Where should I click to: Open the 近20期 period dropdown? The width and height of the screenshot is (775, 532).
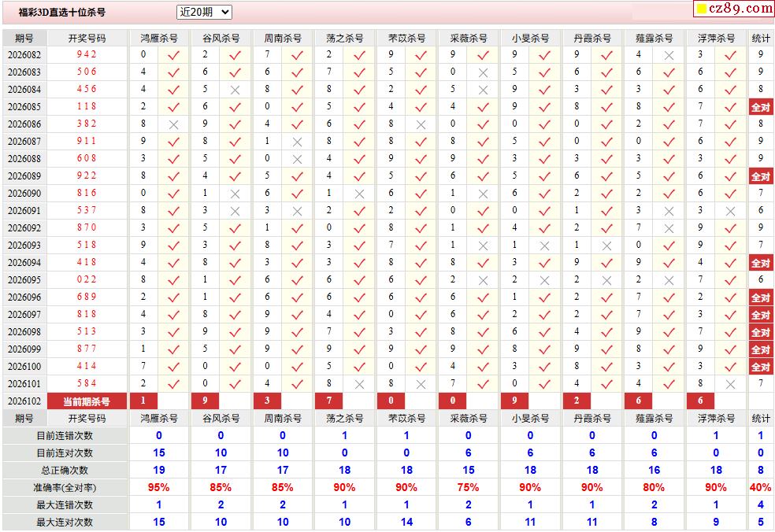point(204,12)
